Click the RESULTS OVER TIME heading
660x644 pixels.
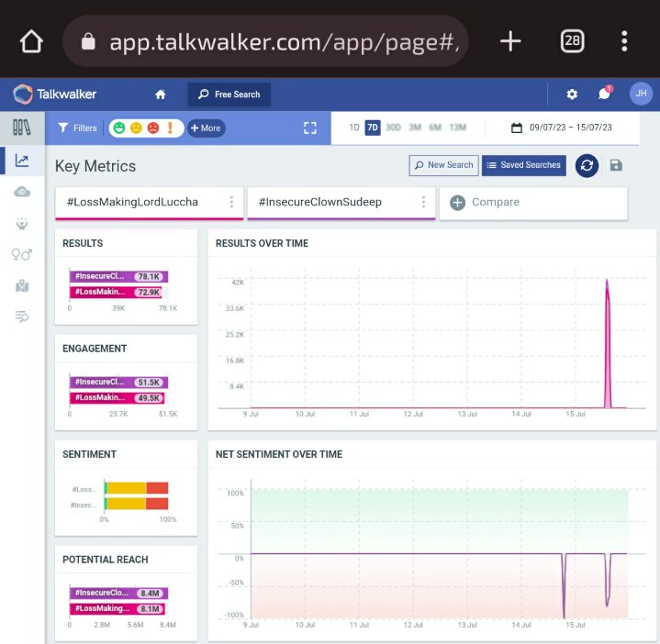[x=262, y=243]
